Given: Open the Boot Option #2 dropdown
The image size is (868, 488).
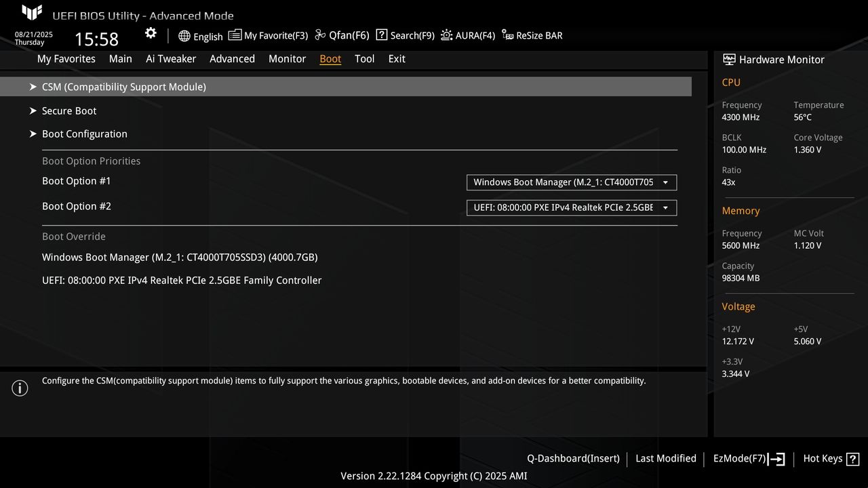Looking at the screenshot, I should (x=571, y=207).
